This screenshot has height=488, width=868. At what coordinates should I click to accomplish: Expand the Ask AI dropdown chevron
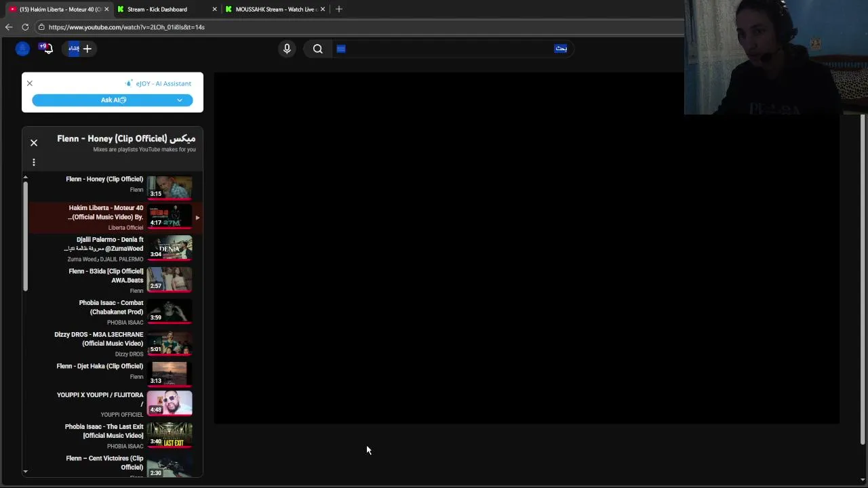[180, 100]
